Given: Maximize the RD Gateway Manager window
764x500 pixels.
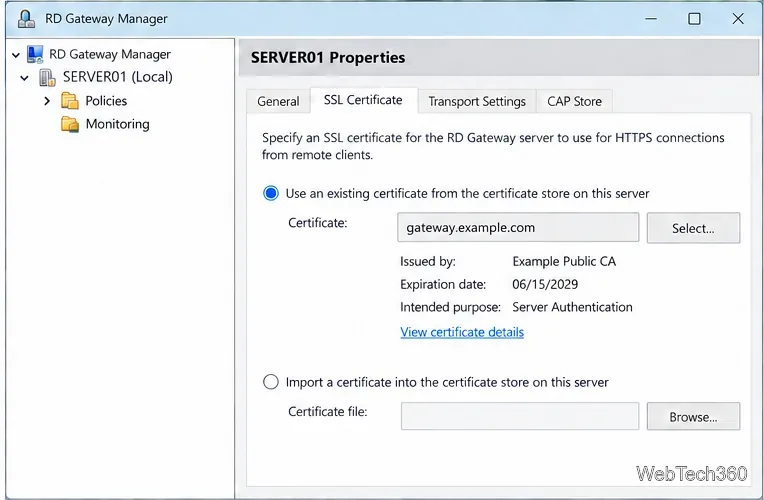Looking at the screenshot, I should (x=694, y=19).
